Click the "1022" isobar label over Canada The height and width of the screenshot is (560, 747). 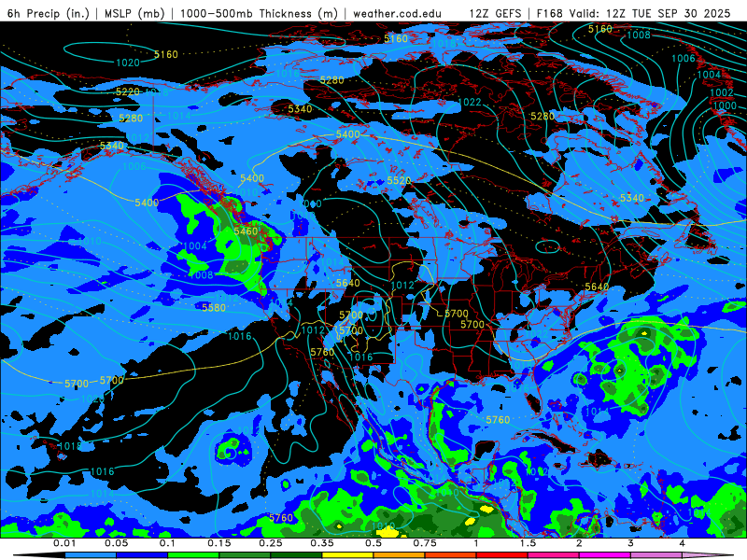click(470, 103)
